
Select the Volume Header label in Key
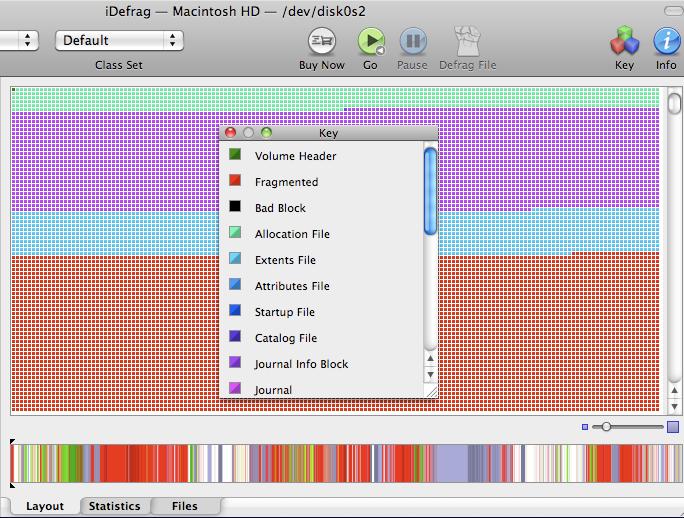pos(295,156)
